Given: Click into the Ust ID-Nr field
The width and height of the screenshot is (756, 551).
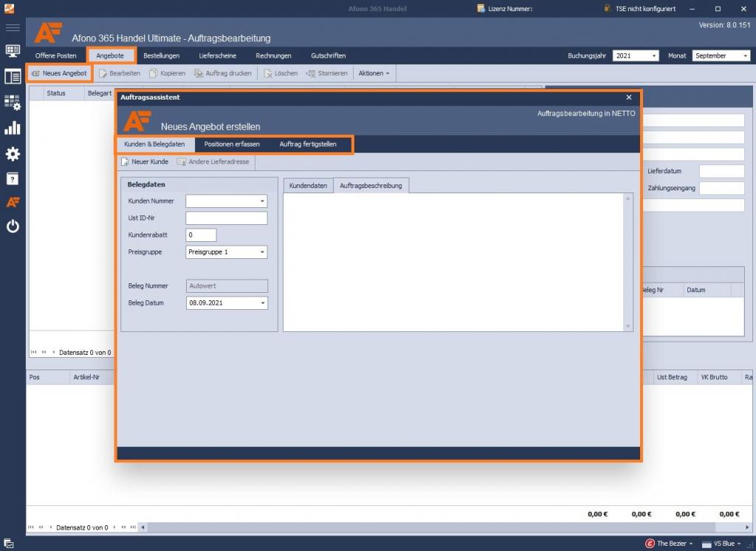Looking at the screenshot, I should tap(226, 218).
